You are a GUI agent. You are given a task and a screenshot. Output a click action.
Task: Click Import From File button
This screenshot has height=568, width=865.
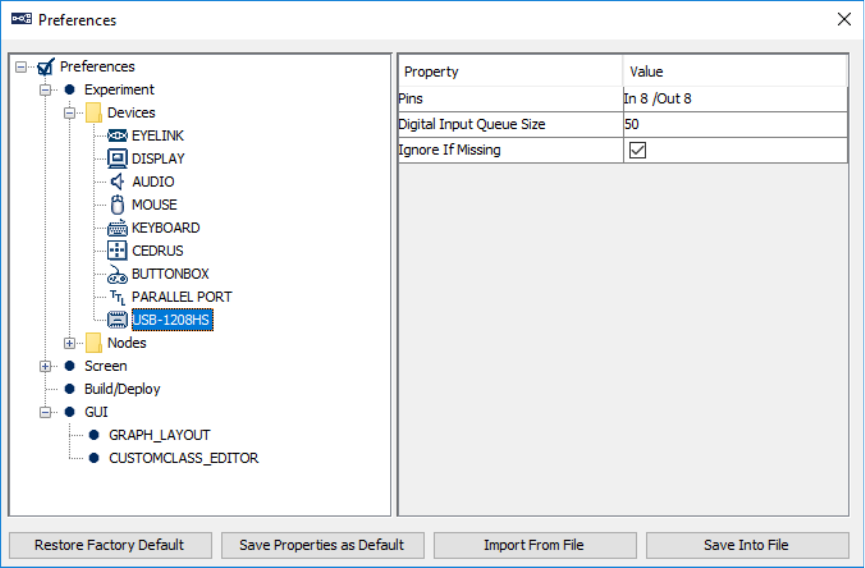coord(535,545)
